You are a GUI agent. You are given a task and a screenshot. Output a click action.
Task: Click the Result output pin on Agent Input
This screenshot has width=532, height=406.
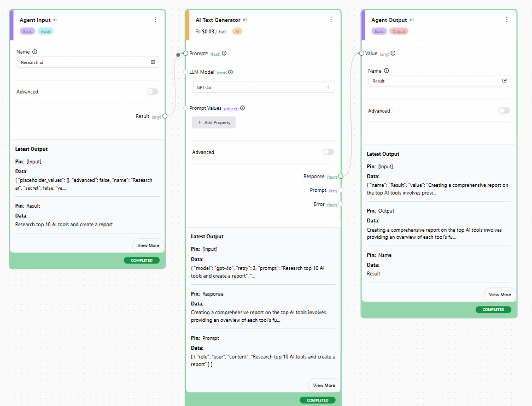(x=165, y=116)
